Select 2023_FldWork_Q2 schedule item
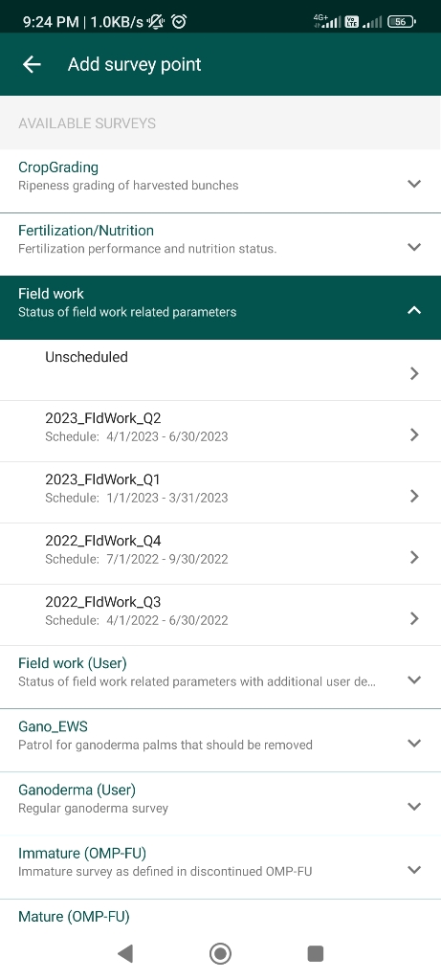The height and width of the screenshot is (980, 441). point(220,432)
